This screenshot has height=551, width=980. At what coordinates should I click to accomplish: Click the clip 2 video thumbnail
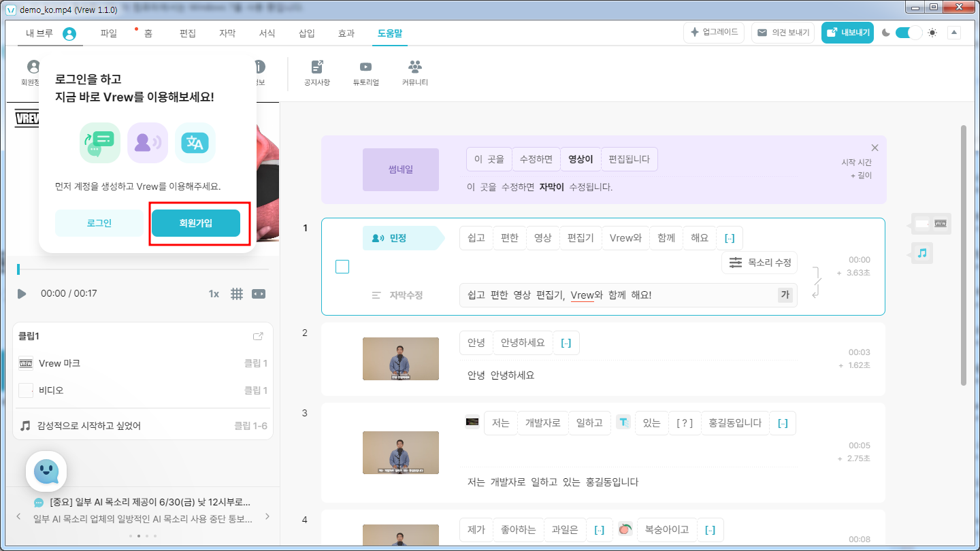(x=400, y=358)
